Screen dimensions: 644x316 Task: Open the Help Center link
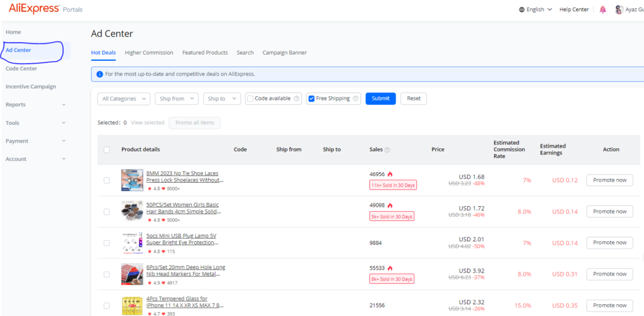point(574,9)
